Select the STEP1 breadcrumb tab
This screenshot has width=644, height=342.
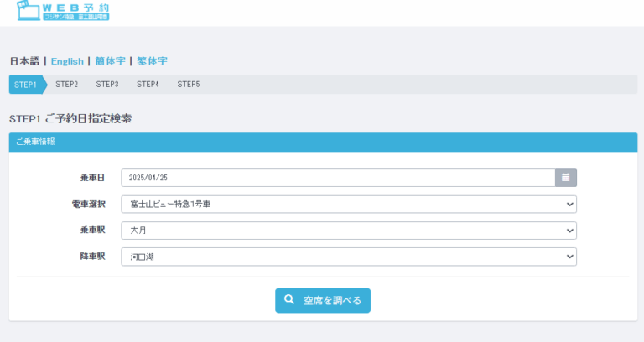click(x=26, y=85)
